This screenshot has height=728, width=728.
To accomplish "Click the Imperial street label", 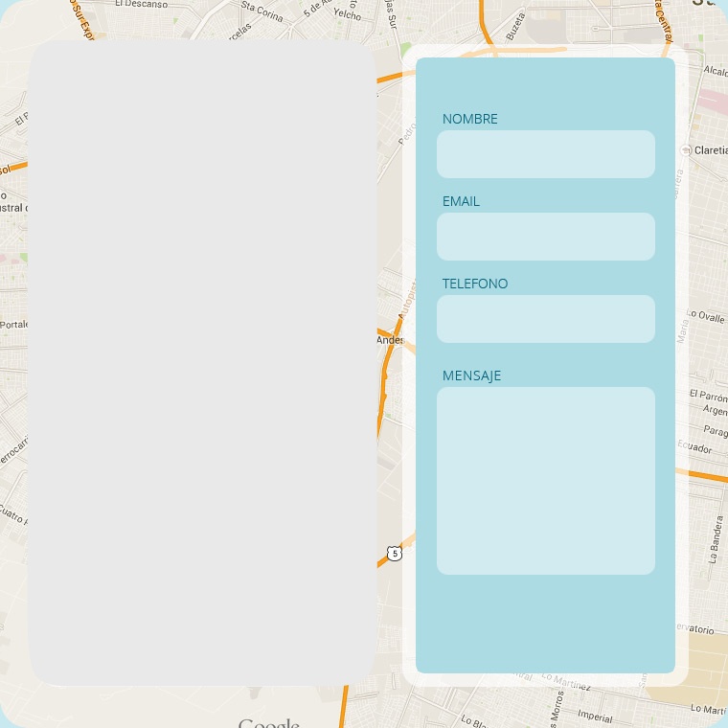I will (595, 717).
